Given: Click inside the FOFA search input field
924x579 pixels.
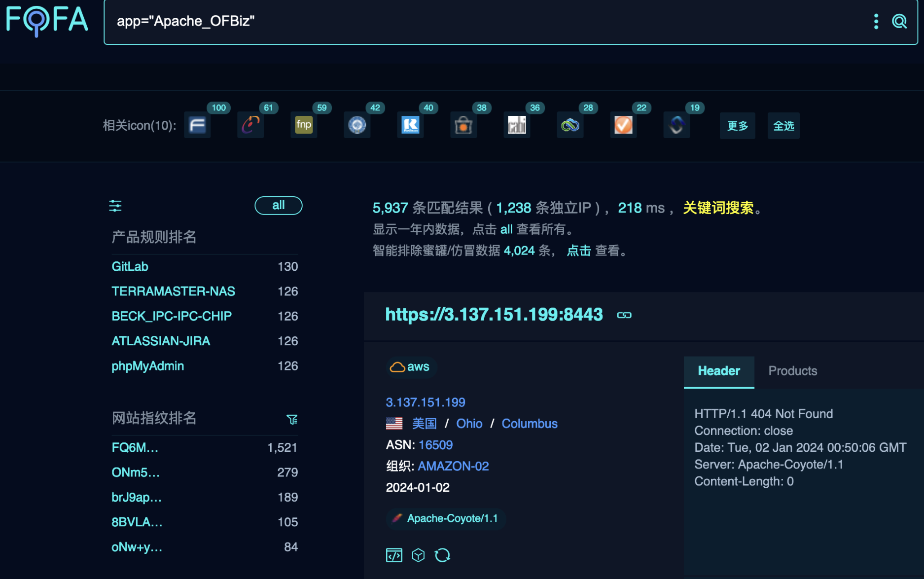Looking at the screenshot, I should (345, 21).
